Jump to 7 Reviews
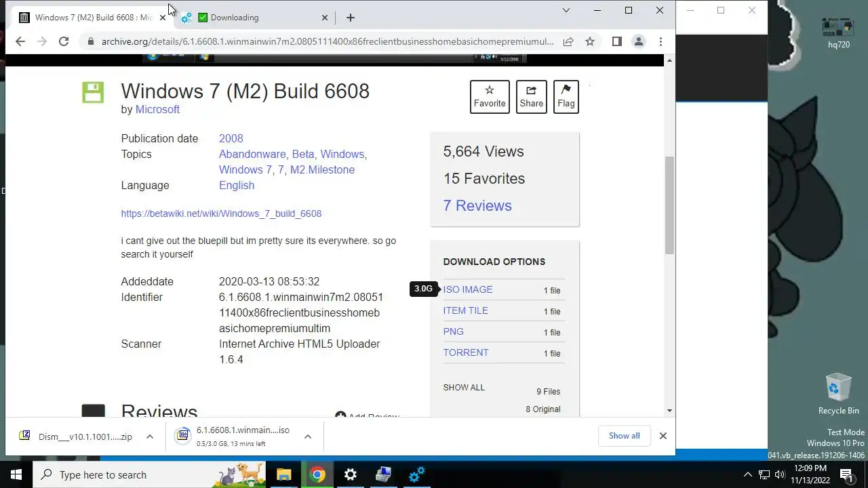The width and height of the screenshot is (868, 488). pyautogui.click(x=477, y=205)
